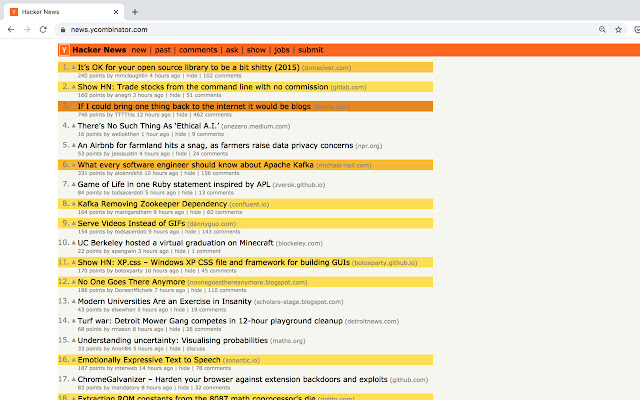Upvote the 'open source library to be a bit shitty' story
The width and height of the screenshot is (640, 400).
[74, 67]
